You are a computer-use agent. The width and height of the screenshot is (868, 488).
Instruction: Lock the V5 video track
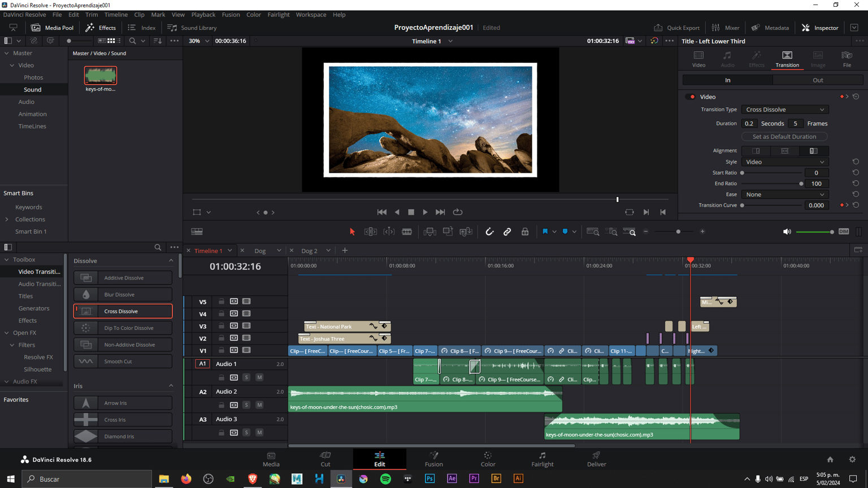coord(222,302)
